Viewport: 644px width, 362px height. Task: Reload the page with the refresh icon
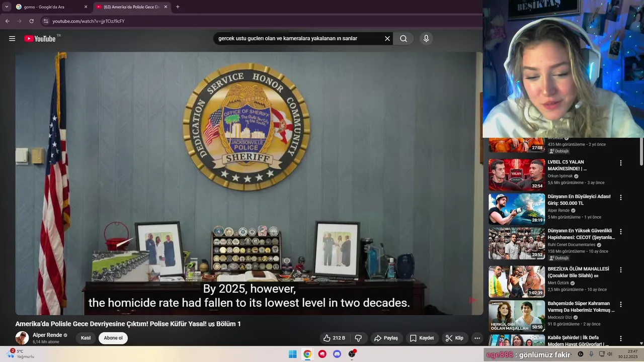[31, 21]
